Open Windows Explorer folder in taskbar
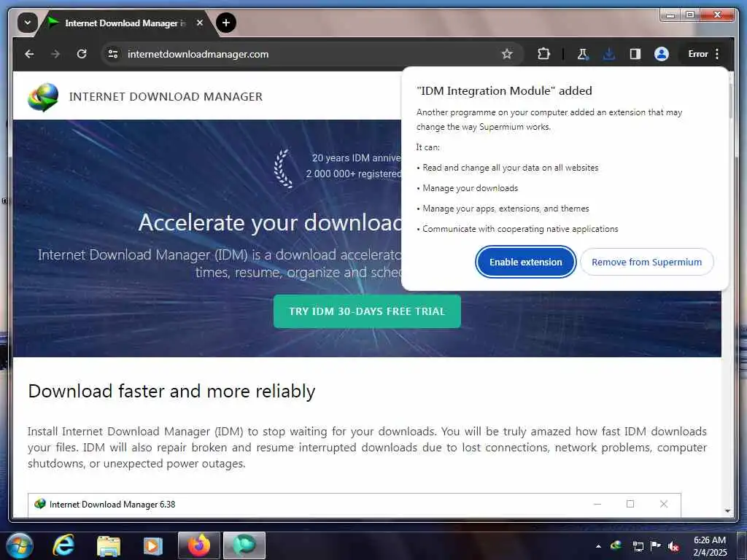This screenshot has width=747, height=560. pyautogui.click(x=109, y=545)
